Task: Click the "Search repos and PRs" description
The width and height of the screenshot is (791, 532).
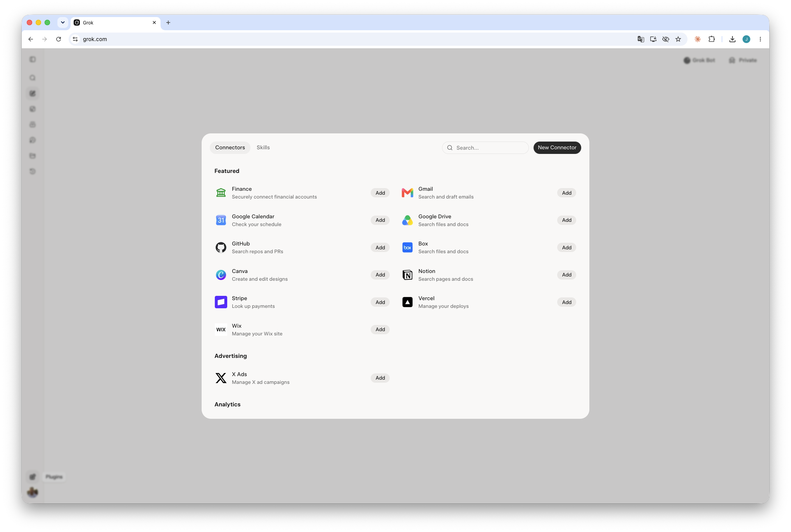Action: 257,252
